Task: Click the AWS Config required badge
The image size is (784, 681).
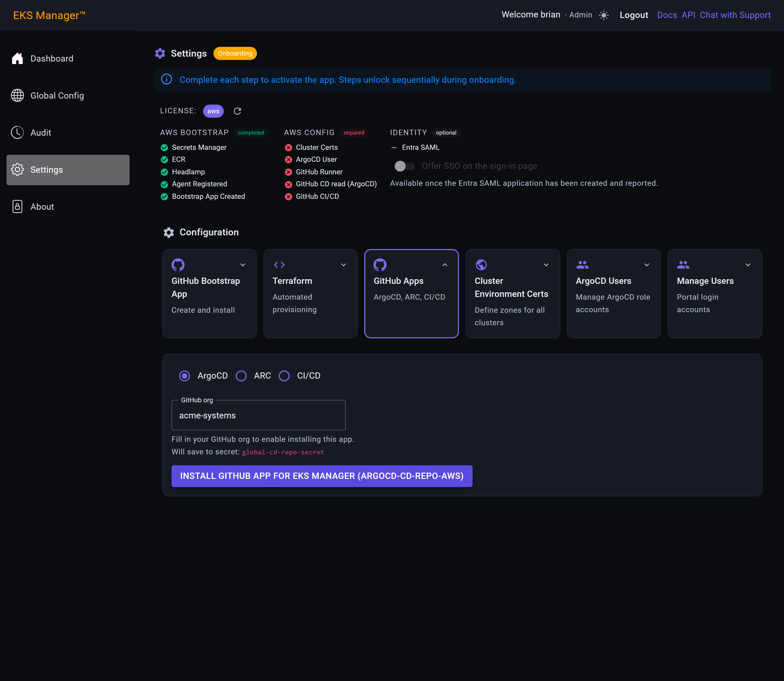Action: 354,133
